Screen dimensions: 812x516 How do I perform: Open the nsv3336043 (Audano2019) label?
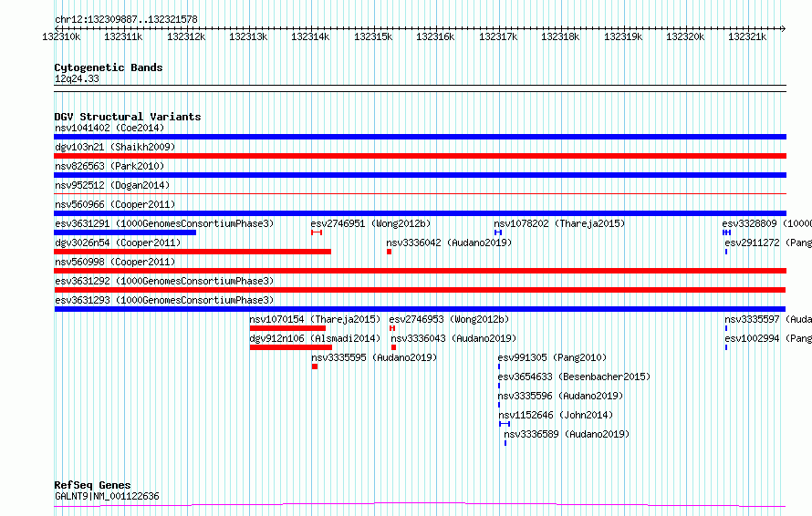tap(453, 338)
